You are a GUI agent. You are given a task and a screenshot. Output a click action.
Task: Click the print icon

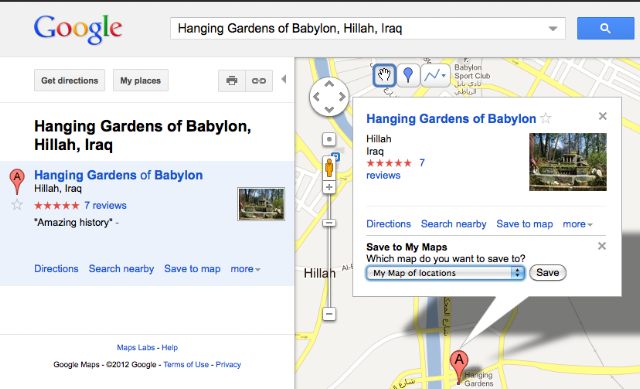[232, 81]
